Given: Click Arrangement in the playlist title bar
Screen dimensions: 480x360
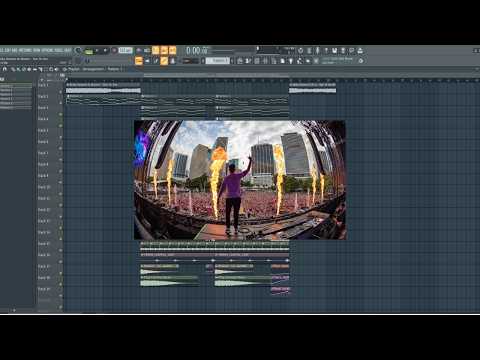Looking at the screenshot, I should (x=93, y=69).
